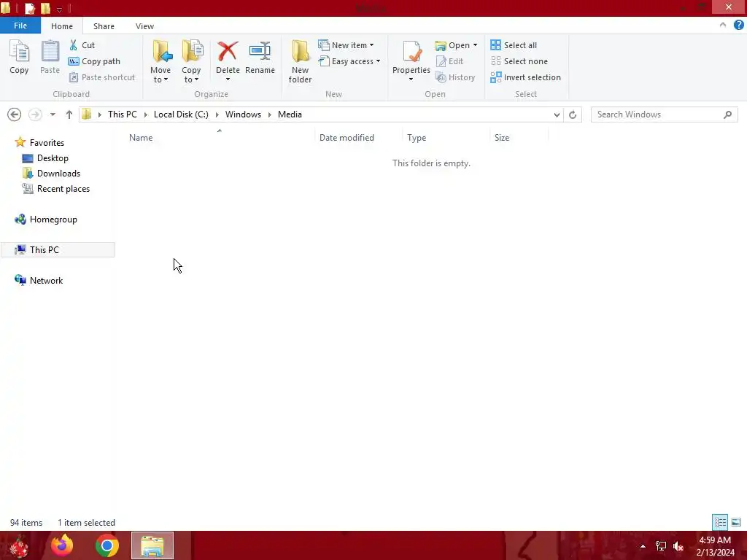This screenshot has width=747, height=560.
Task: Open Help with the blue question mark
Action: click(739, 25)
